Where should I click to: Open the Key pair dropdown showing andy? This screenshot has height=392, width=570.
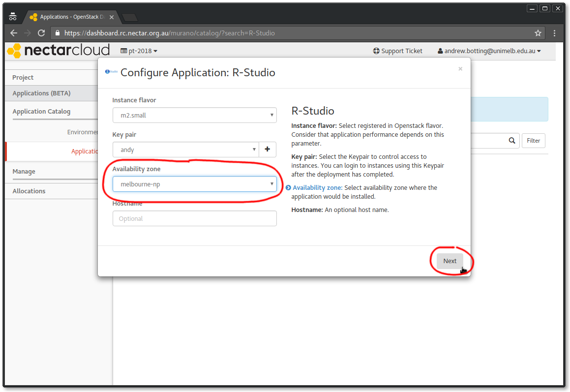tap(184, 149)
